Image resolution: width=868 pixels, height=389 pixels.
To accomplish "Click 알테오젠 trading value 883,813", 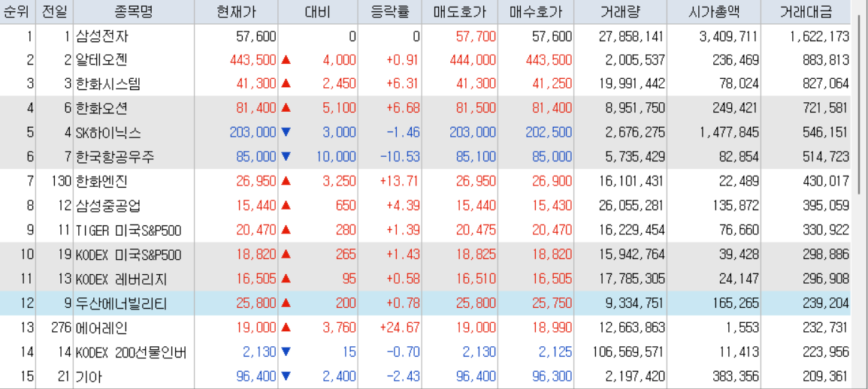I will [x=825, y=60].
